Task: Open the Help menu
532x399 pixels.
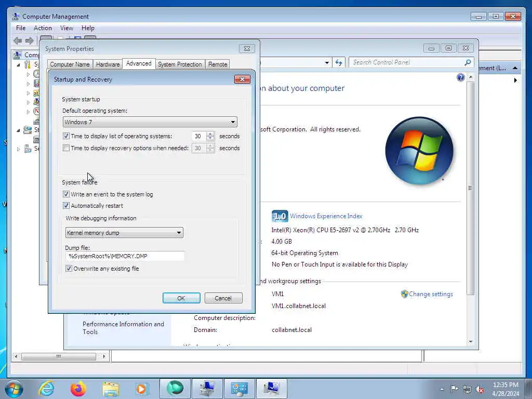Action: point(88,28)
